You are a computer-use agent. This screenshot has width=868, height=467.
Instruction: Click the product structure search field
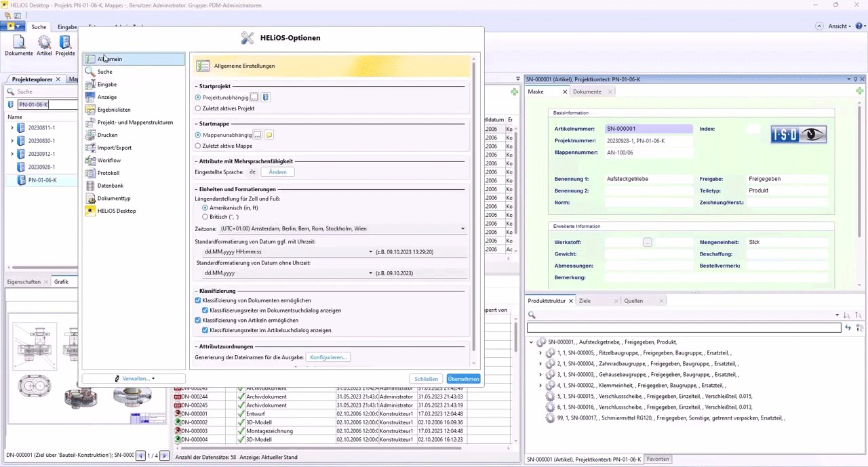[x=684, y=328]
